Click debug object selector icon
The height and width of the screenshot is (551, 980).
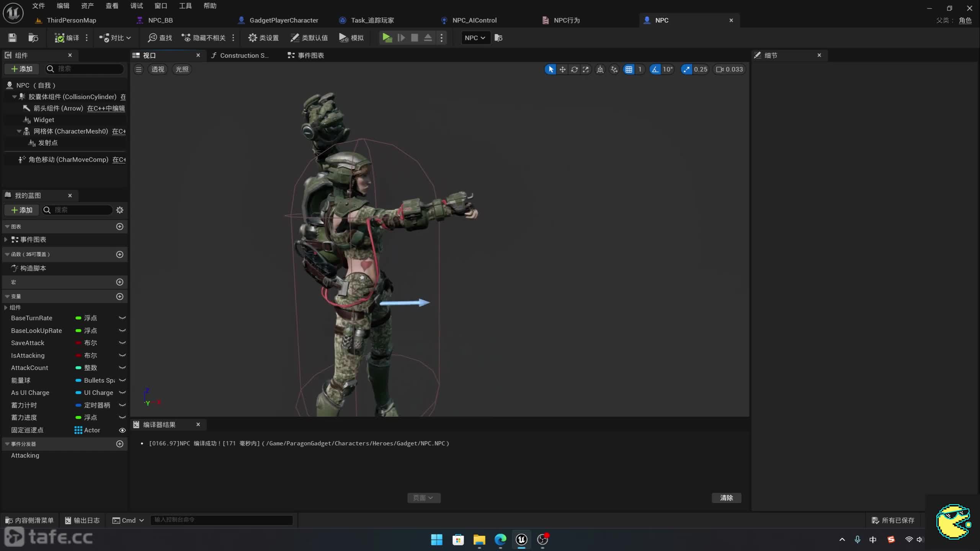498,37
